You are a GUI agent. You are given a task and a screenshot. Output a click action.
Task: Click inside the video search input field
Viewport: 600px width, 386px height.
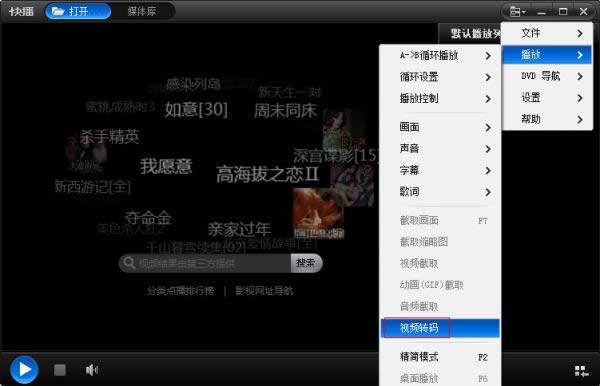214,263
